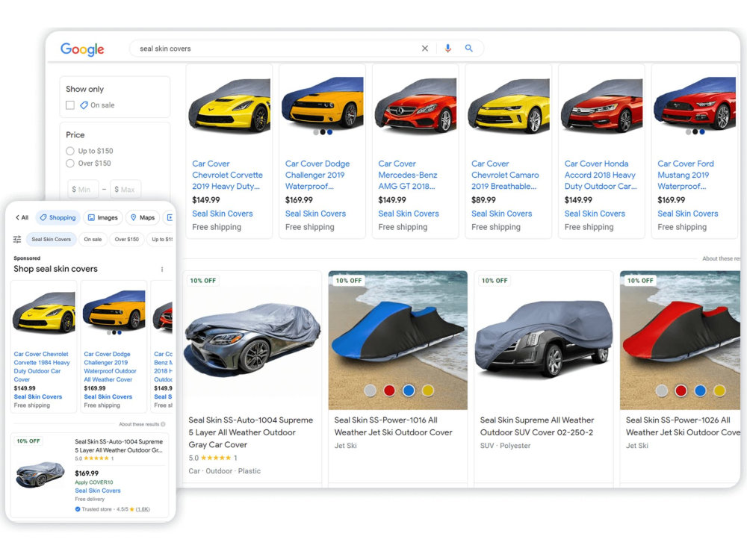This screenshot has height=560, width=747.
Task: Pick the red color swatch on the Power-1016 jet ski cover
Action: 389,391
